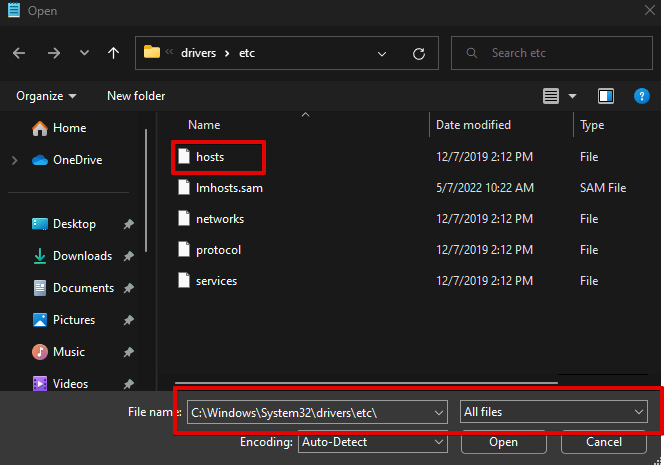Open the Organize dropdown menu
The image size is (669, 465).
(x=46, y=96)
